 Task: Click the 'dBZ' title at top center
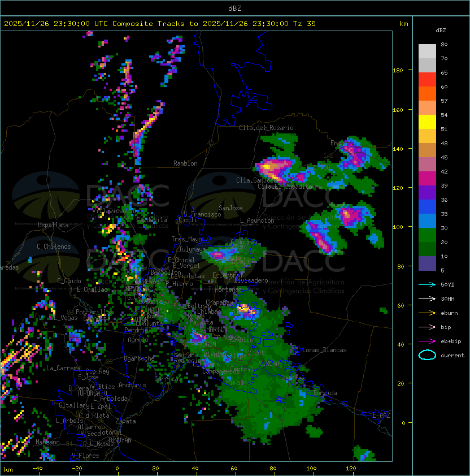pyautogui.click(x=235, y=8)
